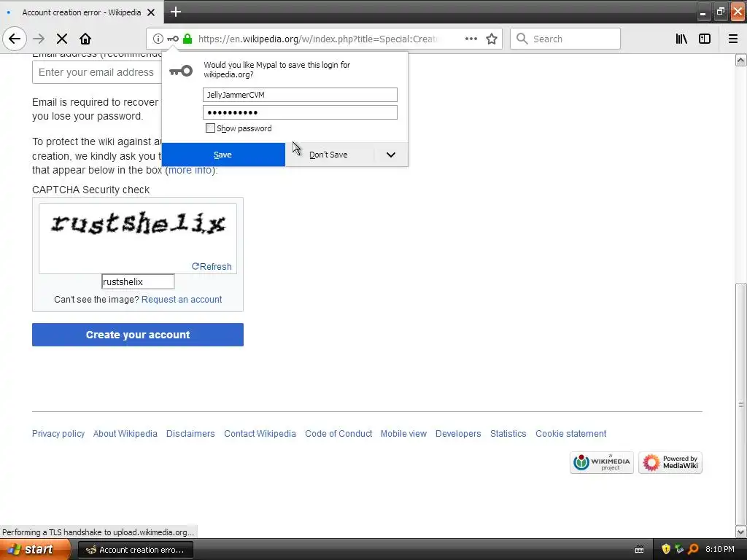Image resolution: width=747 pixels, height=560 pixels.
Task: Open the Library icon in the toolbar
Action: pyautogui.click(x=681, y=39)
